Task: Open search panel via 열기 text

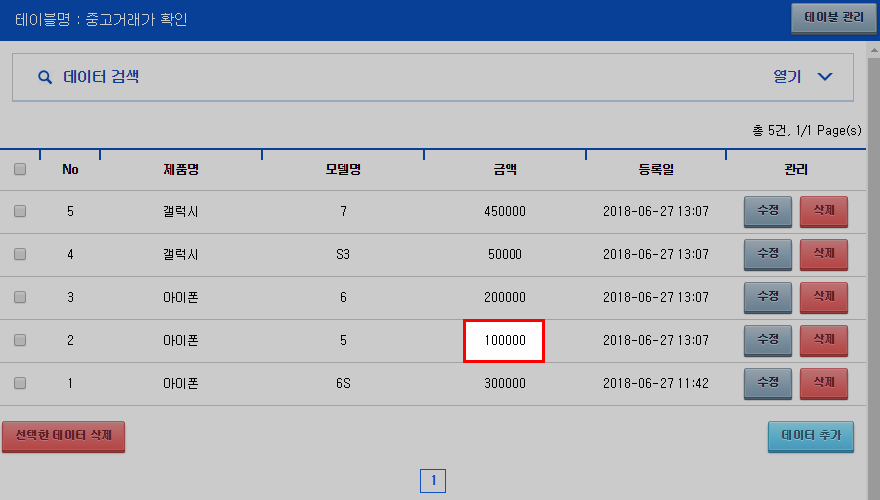Action: 787,76
